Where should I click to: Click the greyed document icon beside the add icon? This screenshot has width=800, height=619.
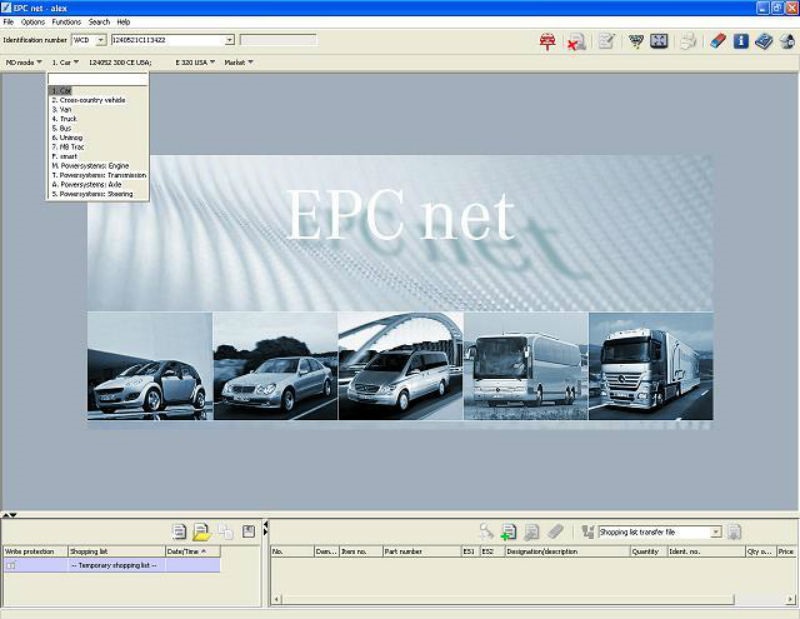tap(532, 532)
